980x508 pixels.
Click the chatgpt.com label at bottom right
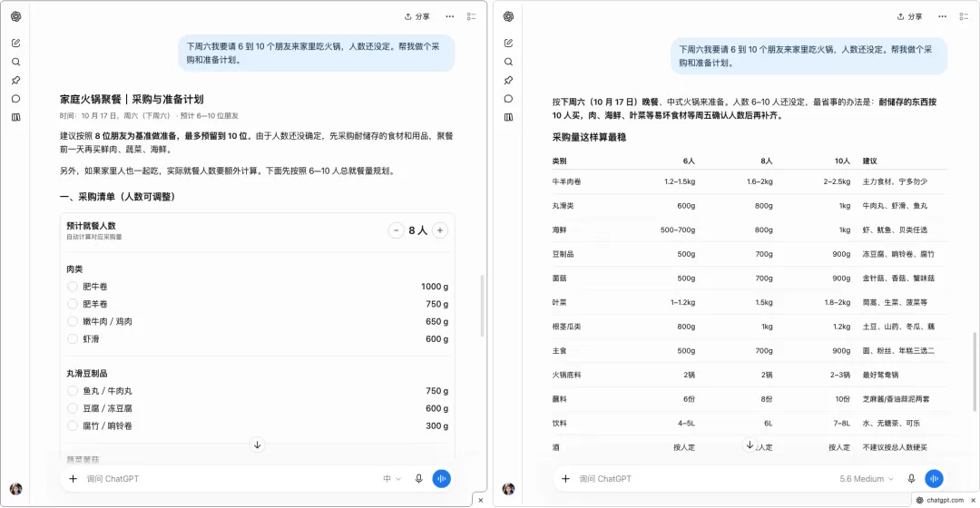point(945,500)
